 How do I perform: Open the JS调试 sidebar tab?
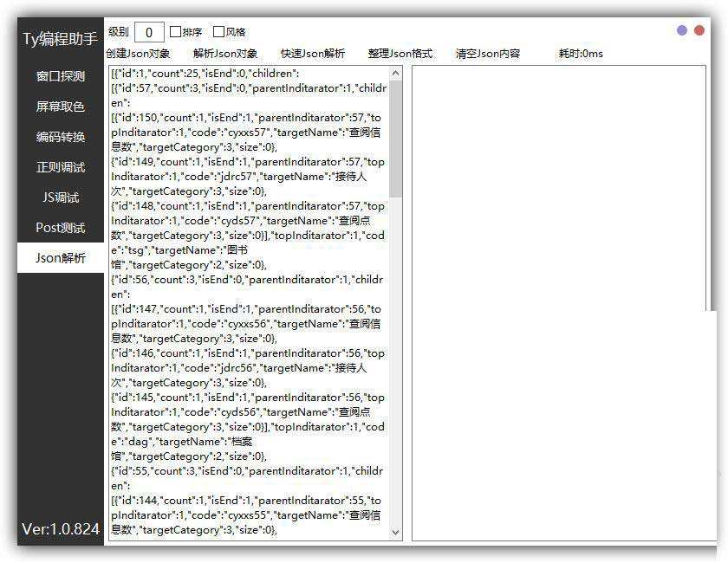click(x=61, y=197)
